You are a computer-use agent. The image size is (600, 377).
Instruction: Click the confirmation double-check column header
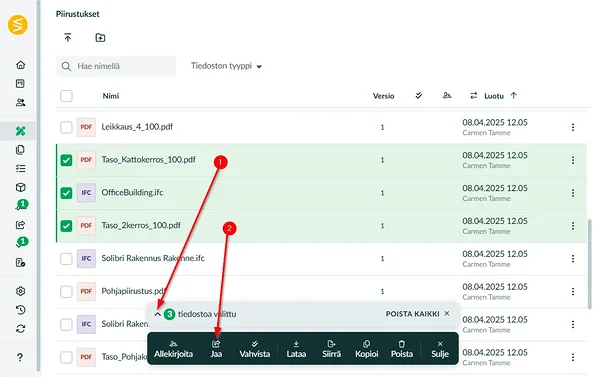point(419,95)
